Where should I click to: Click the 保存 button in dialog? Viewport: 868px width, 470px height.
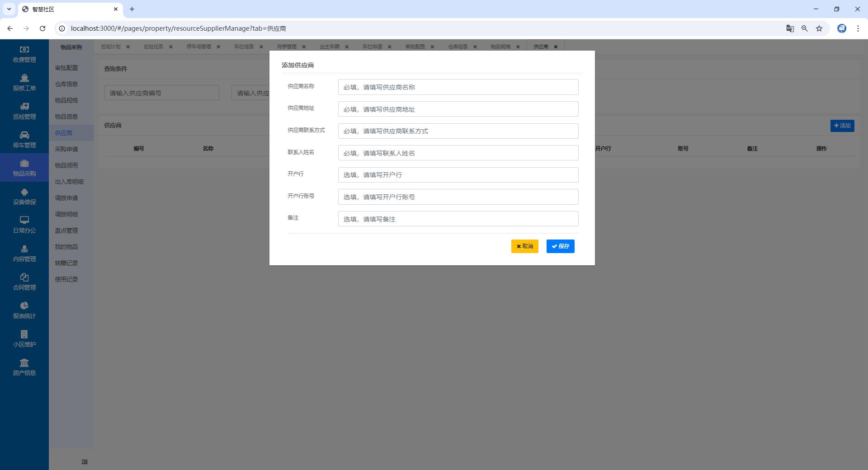pos(560,246)
